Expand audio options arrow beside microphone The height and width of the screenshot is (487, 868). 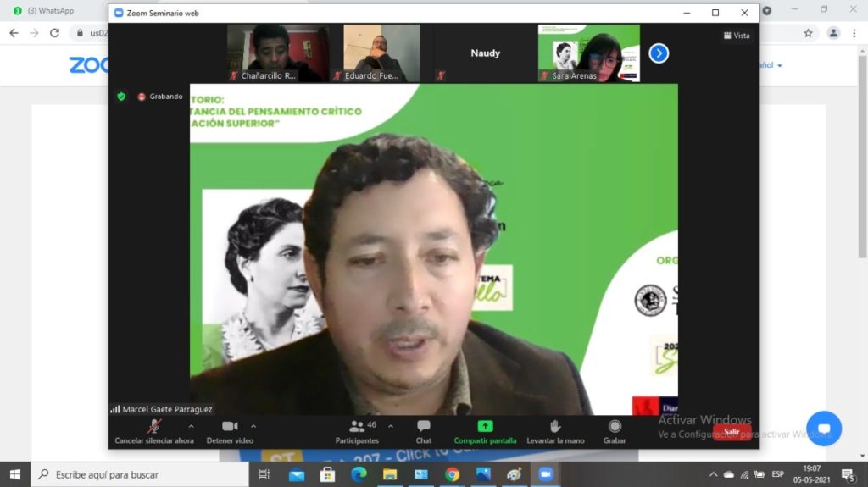191,426
